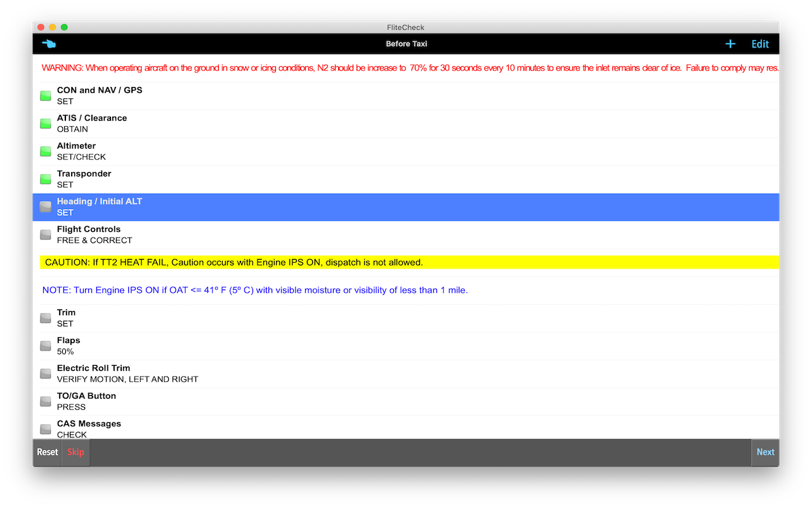Select the 'Heading / Initial ALT' title
This screenshot has height=508, width=812.
100,201
